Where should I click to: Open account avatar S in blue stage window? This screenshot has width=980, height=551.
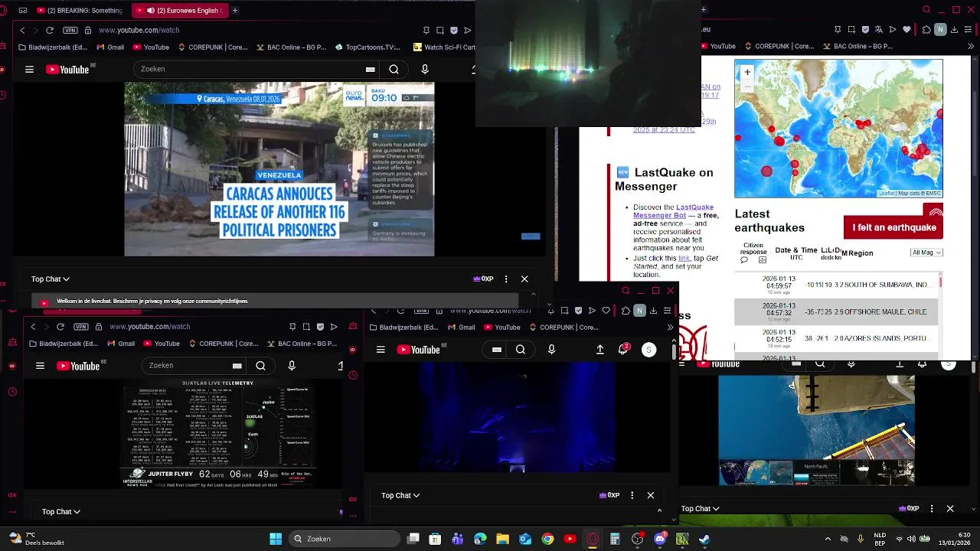click(648, 350)
